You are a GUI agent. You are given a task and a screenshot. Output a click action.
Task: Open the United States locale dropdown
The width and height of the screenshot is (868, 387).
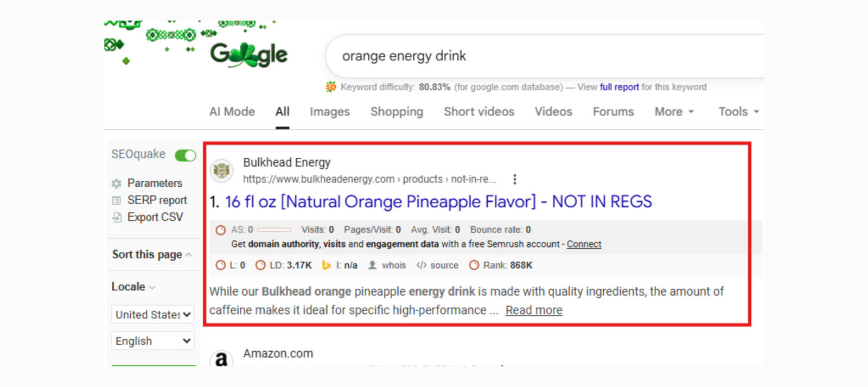pos(152,315)
